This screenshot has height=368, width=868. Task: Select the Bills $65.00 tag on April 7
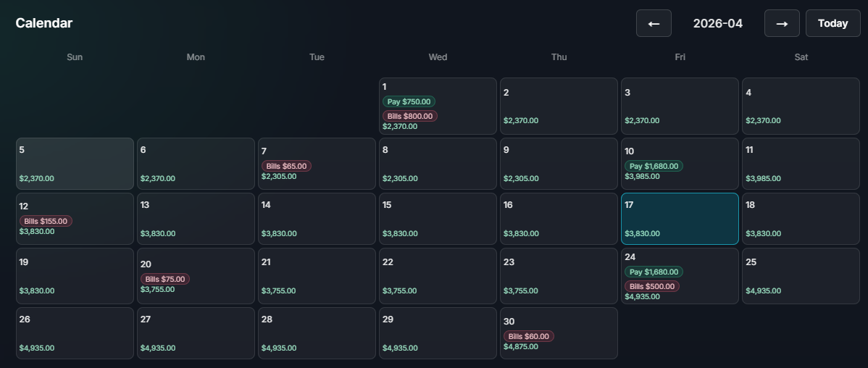(287, 166)
